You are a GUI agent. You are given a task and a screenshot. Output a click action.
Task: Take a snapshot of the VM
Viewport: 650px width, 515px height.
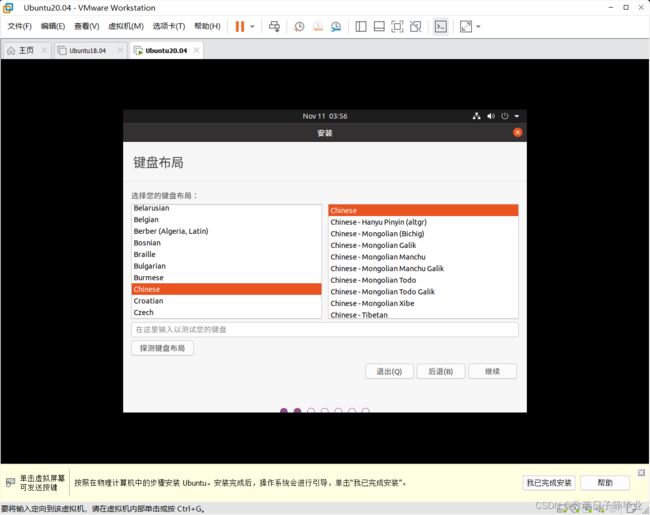tap(299, 27)
